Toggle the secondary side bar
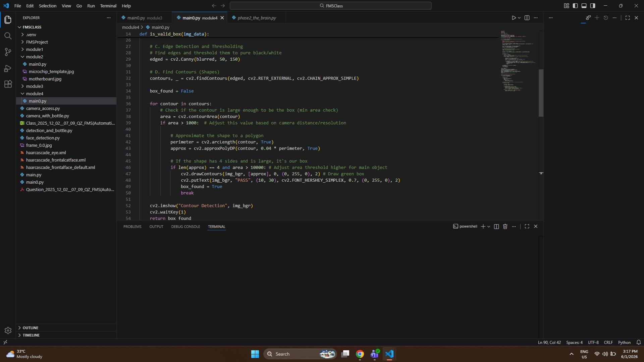The image size is (644, 362). tap(593, 6)
